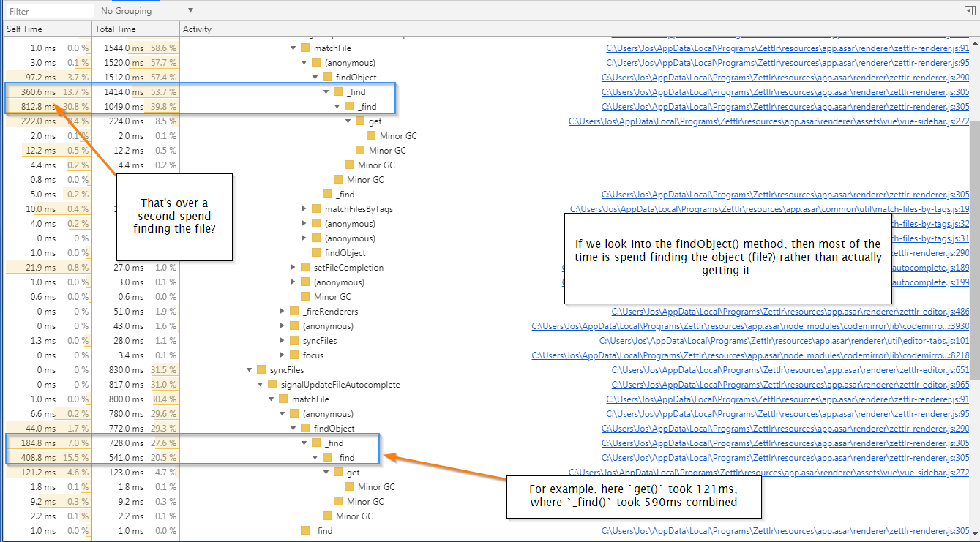Expand the matchFilesByTags row
980x542 pixels.
[304, 208]
